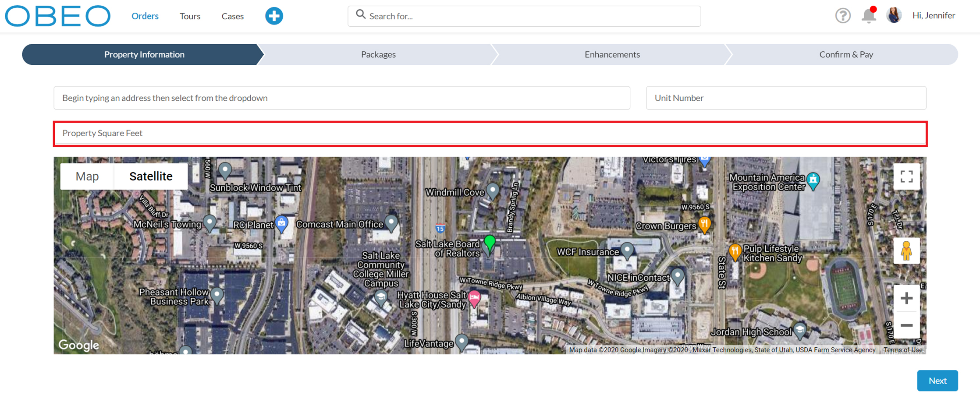Open the notifications bell
980x402 pixels.
[x=869, y=15]
